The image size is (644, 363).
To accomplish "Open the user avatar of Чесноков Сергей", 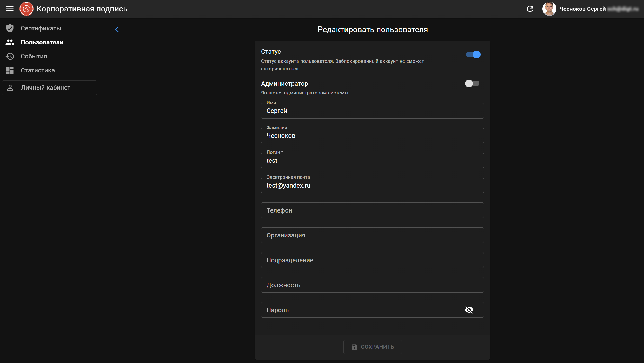I will 549,9.
